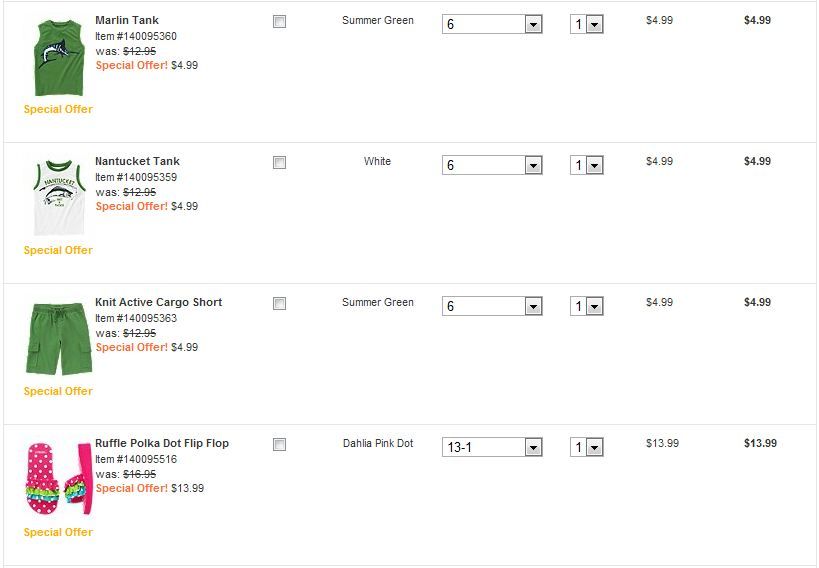Check the Marlin Tank checkbox
The height and width of the screenshot is (568, 819).
(280, 21)
